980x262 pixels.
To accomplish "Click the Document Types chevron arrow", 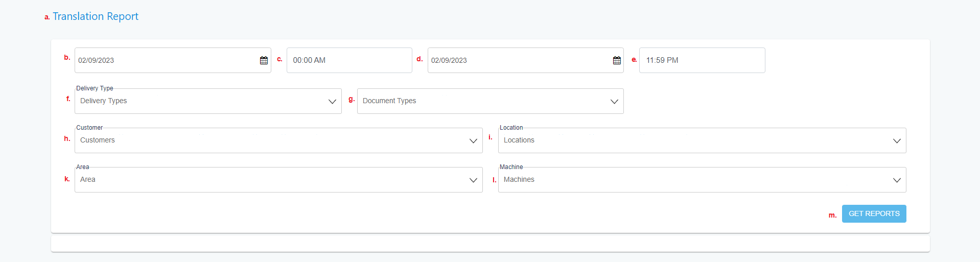I will tap(614, 102).
